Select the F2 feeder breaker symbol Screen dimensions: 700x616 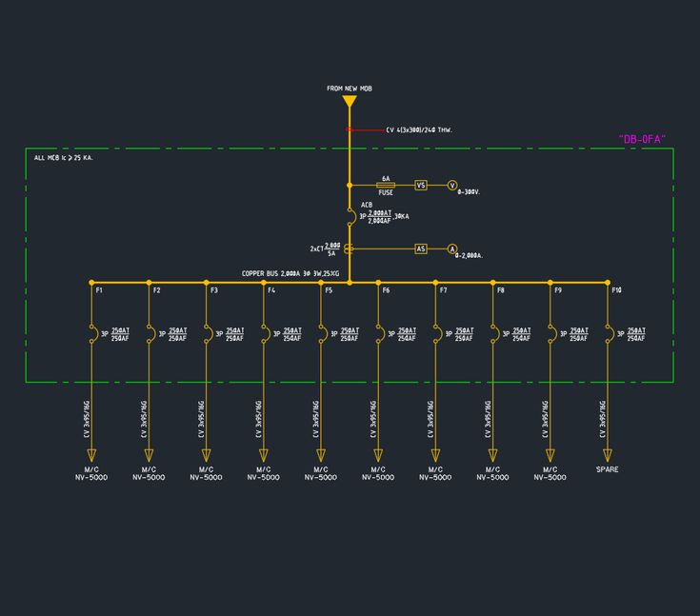click(150, 334)
